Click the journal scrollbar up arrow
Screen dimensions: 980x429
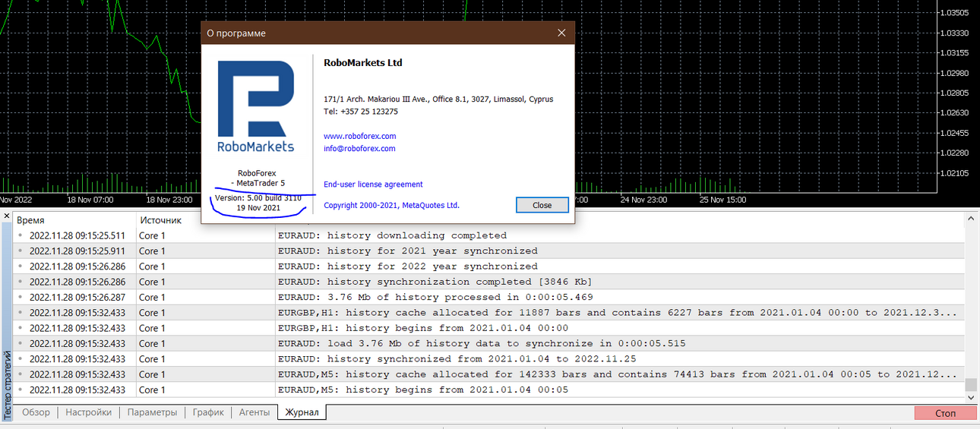(x=971, y=220)
